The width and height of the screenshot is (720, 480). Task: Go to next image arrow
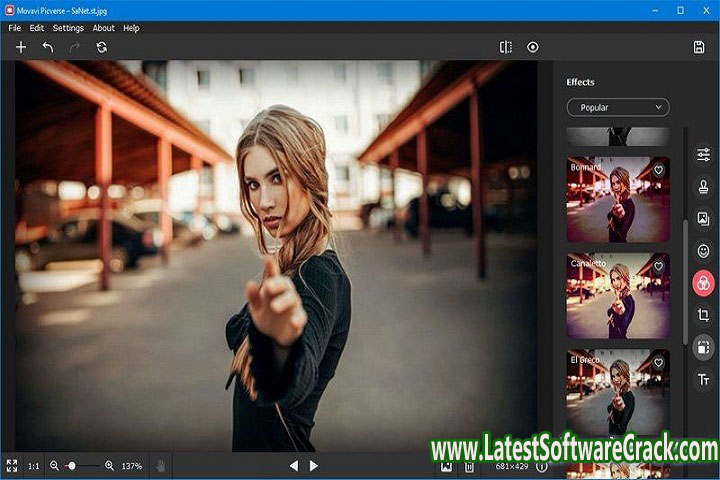[314, 466]
